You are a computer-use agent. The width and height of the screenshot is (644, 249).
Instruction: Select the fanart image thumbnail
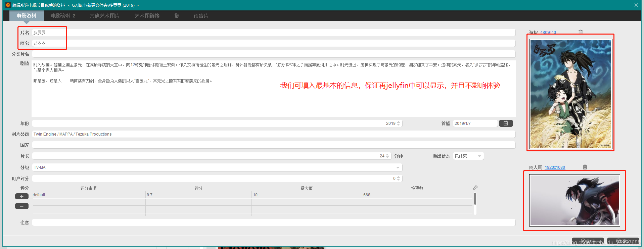coord(574,200)
